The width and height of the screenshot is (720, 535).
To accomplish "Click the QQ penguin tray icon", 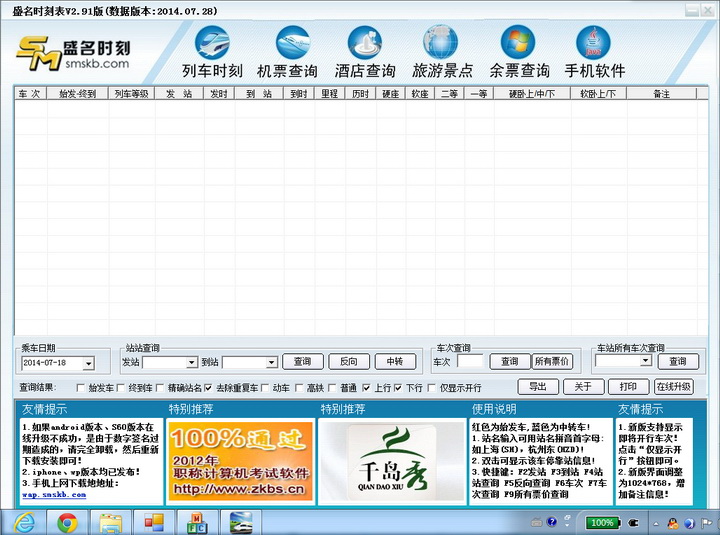I will (673, 523).
